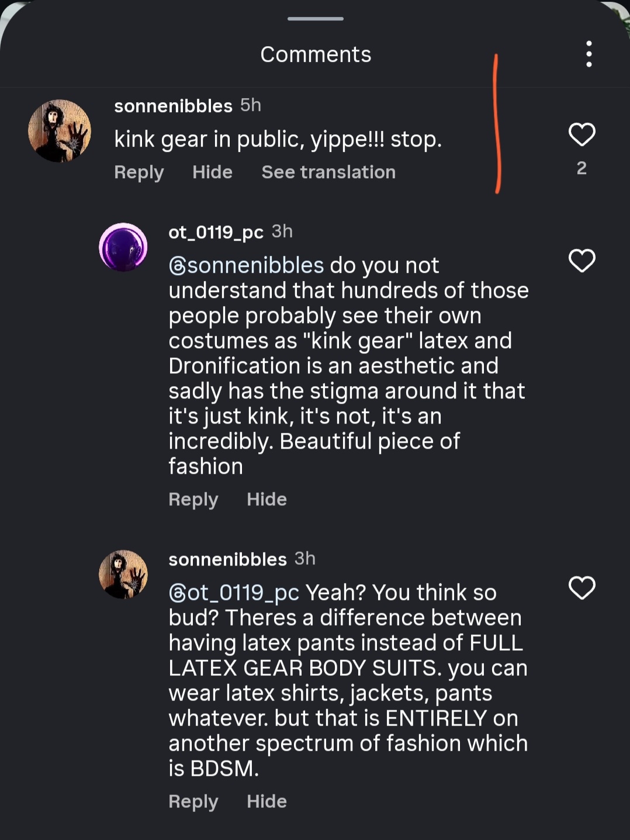630x840 pixels.
Task: Open ot_0119_pc username above reply
Action: point(216,232)
